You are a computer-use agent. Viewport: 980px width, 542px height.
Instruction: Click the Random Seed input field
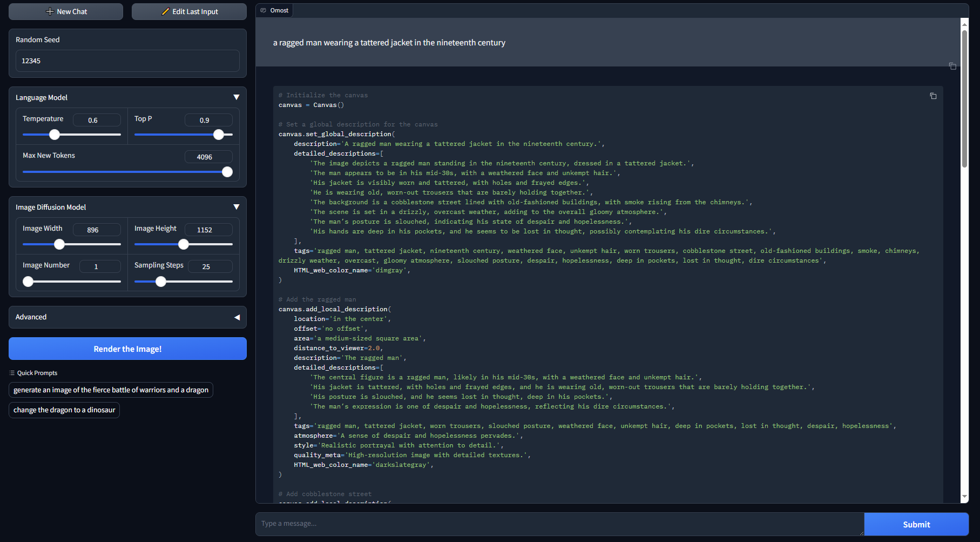(x=127, y=61)
